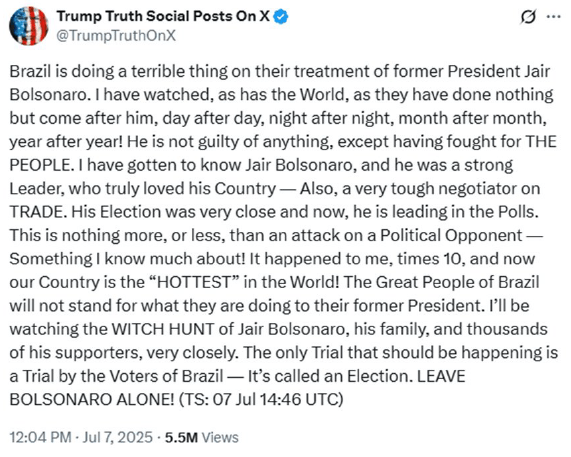Click the Views label at the bottom

coord(220,437)
